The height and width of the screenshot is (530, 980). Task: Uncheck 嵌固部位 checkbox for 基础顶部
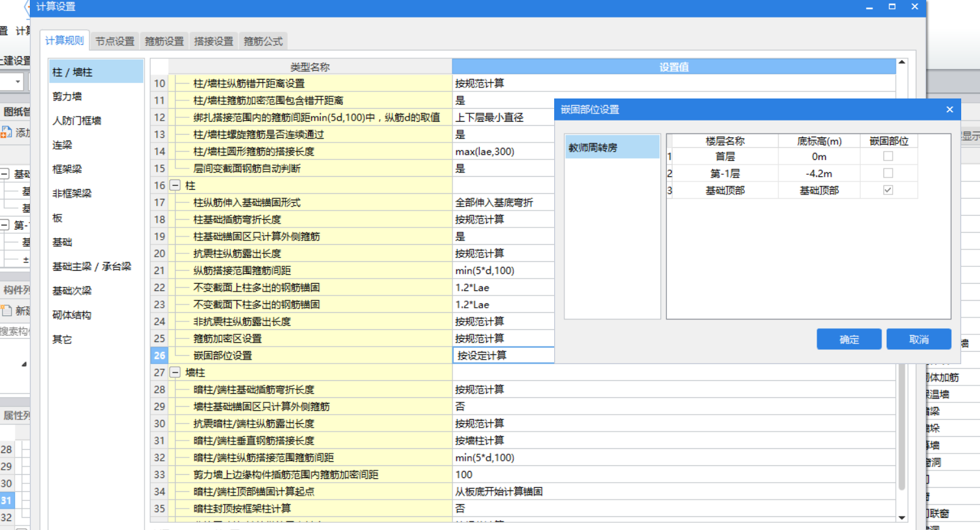tap(888, 190)
